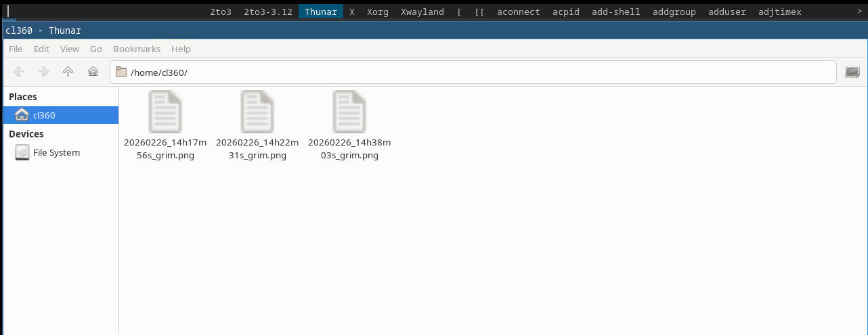Click the folder icon in the location bar
The image size is (868, 335).
click(121, 72)
